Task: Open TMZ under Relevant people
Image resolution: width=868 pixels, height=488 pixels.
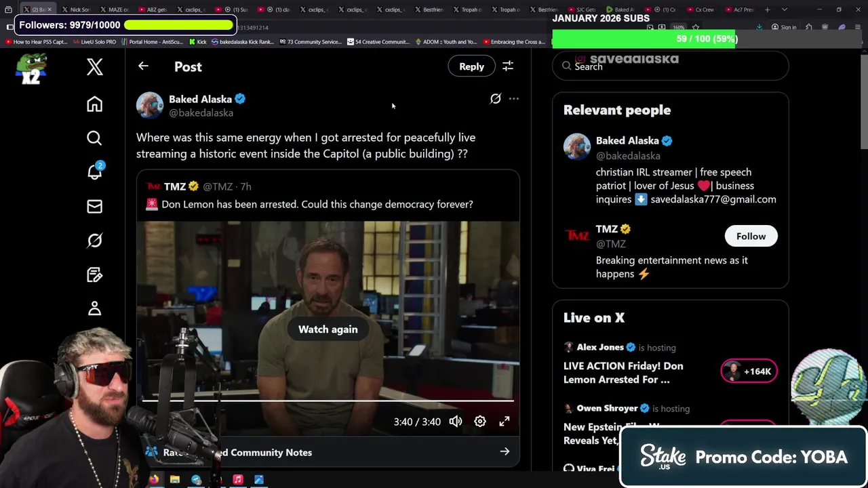Action: [x=607, y=229]
